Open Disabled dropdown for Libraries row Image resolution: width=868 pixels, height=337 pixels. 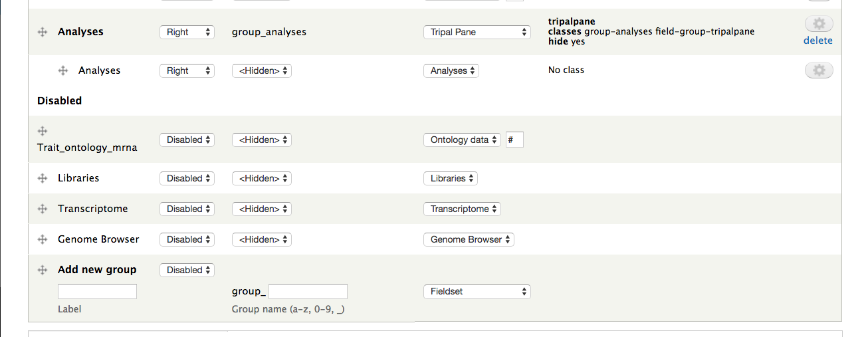187,178
